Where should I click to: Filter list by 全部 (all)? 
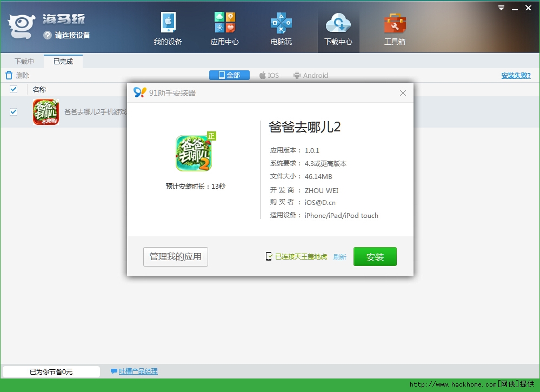[x=229, y=75]
